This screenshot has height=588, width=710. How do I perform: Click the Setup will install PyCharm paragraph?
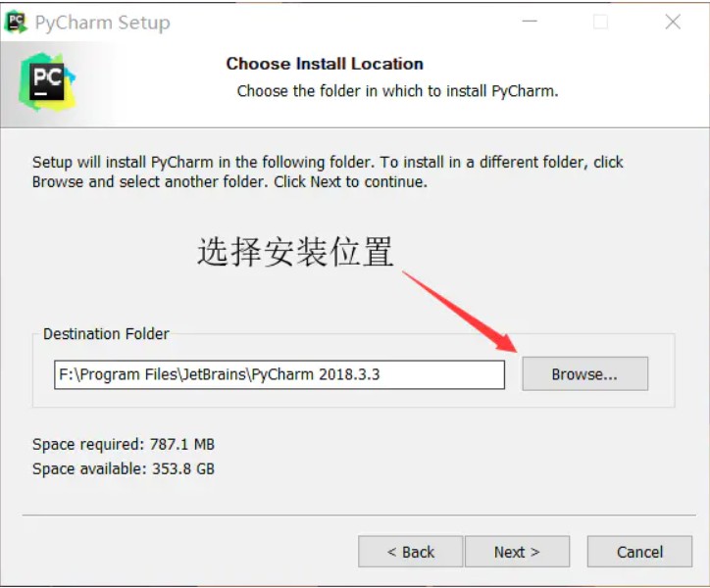[328, 172]
